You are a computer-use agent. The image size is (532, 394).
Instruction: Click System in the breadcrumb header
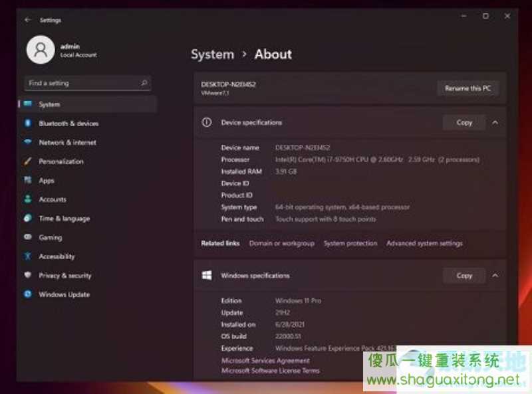pos(212,54)
